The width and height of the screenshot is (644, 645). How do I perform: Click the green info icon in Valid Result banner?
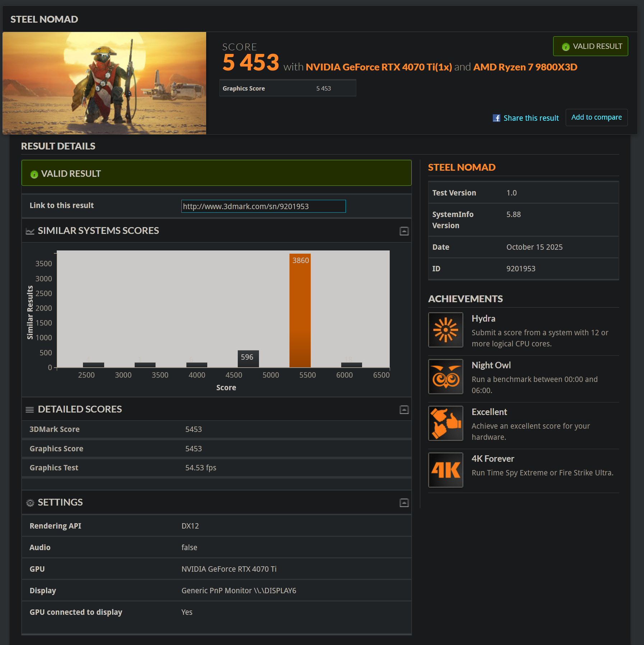[x=34, y=174]
